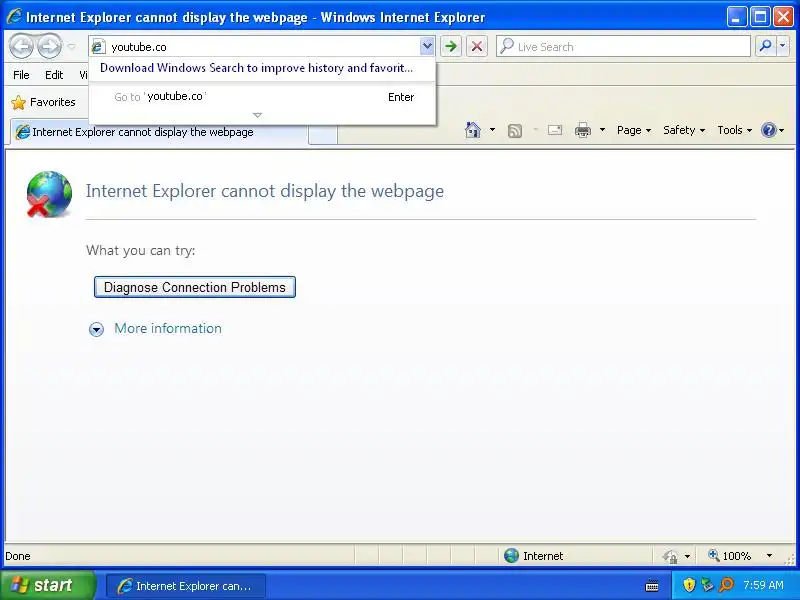
Task: Click the Internet Explorer title bar logo icon
Action: click(x=13, y=16)
